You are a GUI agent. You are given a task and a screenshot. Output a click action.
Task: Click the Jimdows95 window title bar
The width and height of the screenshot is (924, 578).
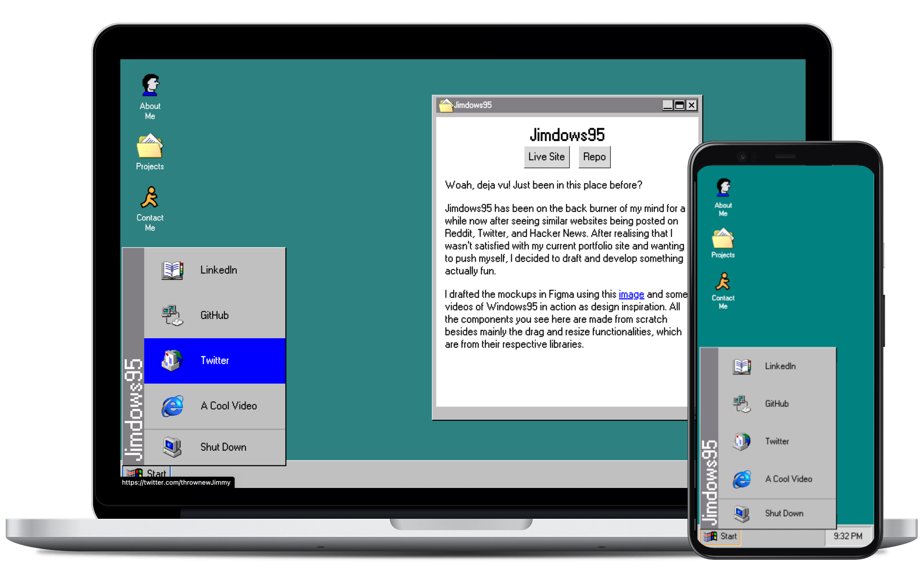point(529,105)
